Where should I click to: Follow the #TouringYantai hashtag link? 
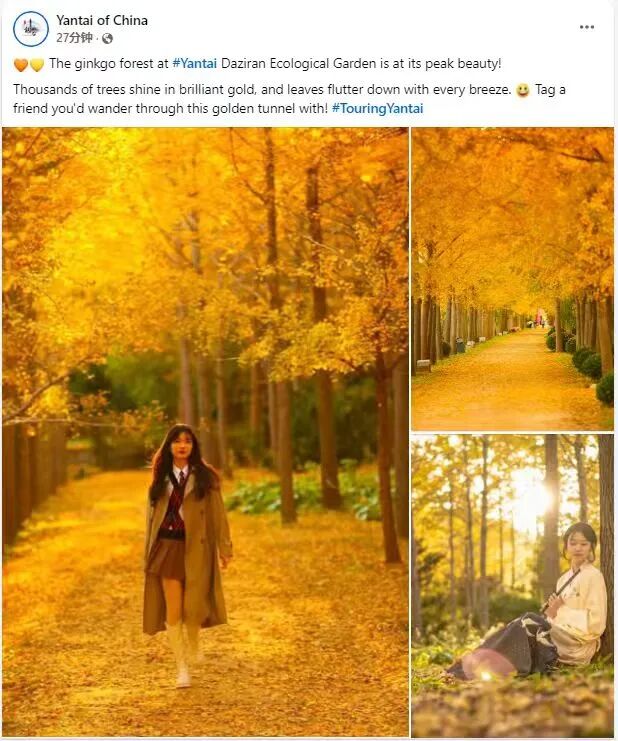(377, 108)
